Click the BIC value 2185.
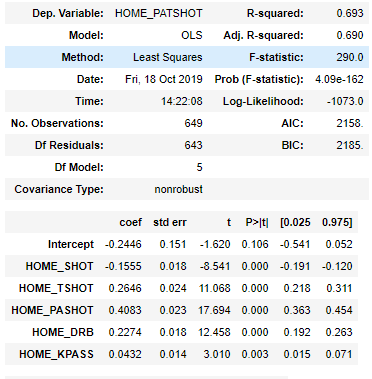 (x=350, y=145)
